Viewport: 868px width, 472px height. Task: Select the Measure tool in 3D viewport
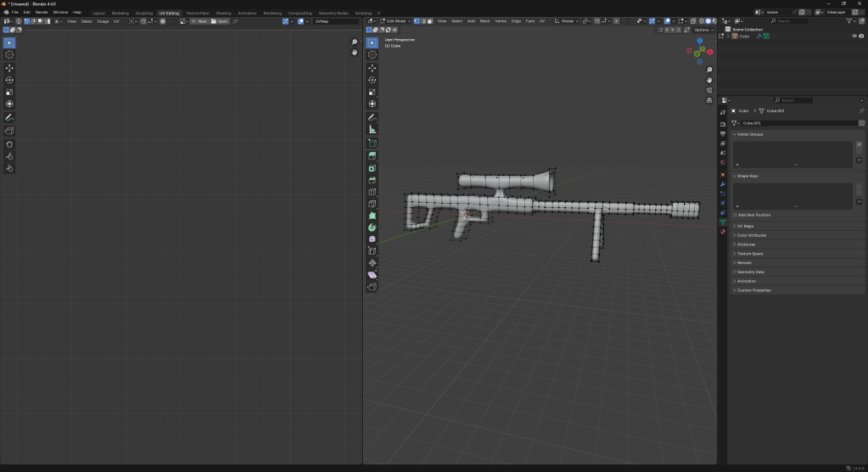click(372, 130)
